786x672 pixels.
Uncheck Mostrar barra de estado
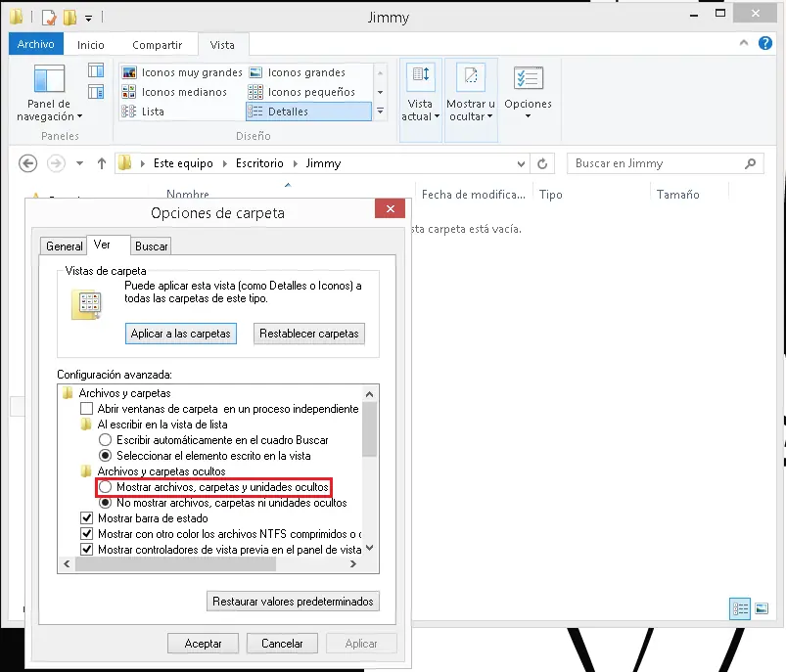pos(87,517)
